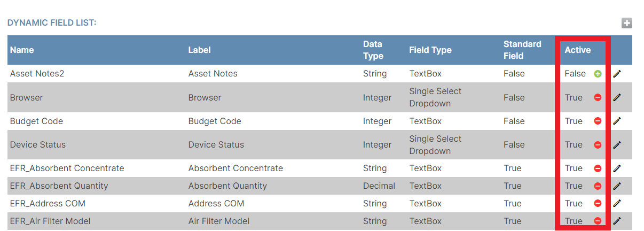Edit EFR_Address COM with the pencil icon
Screen dimensions: 644x231
tap(617, 203)
